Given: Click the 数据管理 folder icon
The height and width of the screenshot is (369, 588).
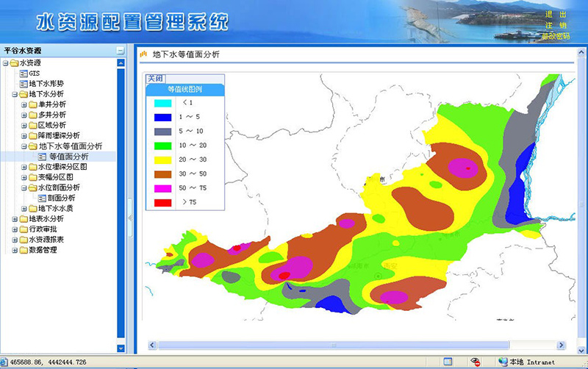Looking at the screenshot, I should point(23,250).
